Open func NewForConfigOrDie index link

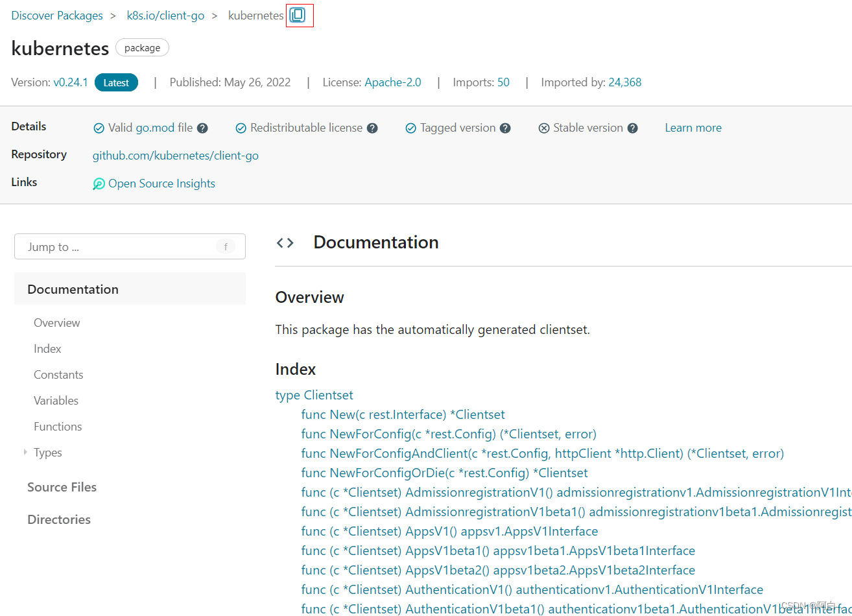(445, 473)
